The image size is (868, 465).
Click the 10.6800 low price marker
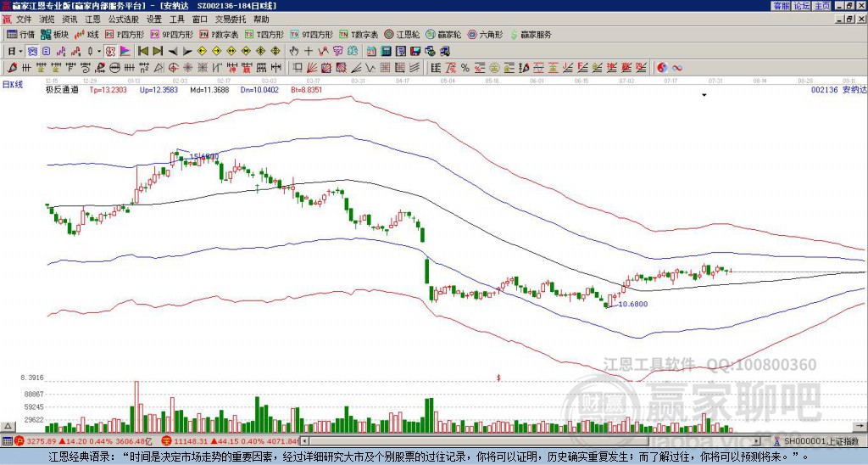click(x=632, y=304)
